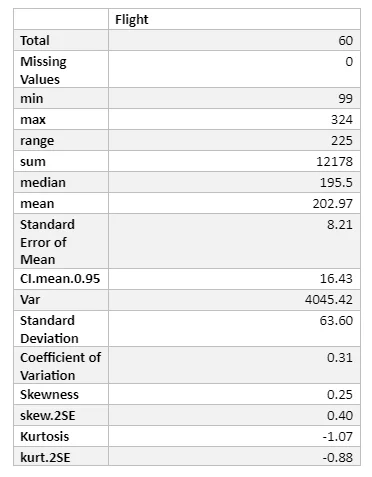Click the Kurtosis value -1.07
Screen dimensions: 372x477
tap(337, 437)
